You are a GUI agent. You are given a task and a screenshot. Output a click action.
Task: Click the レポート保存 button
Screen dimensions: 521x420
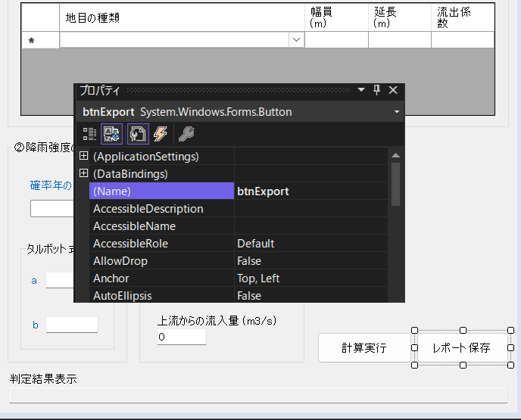[461, 348]
